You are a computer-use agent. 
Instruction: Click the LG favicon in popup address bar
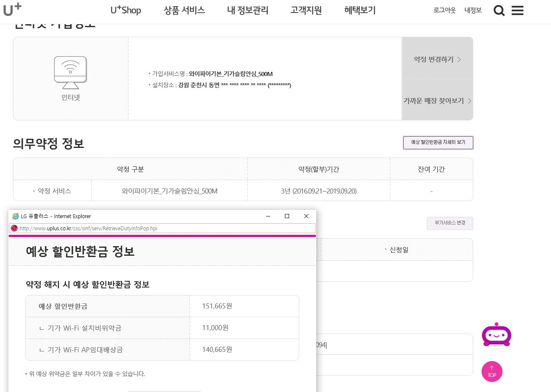pos(15,228)
